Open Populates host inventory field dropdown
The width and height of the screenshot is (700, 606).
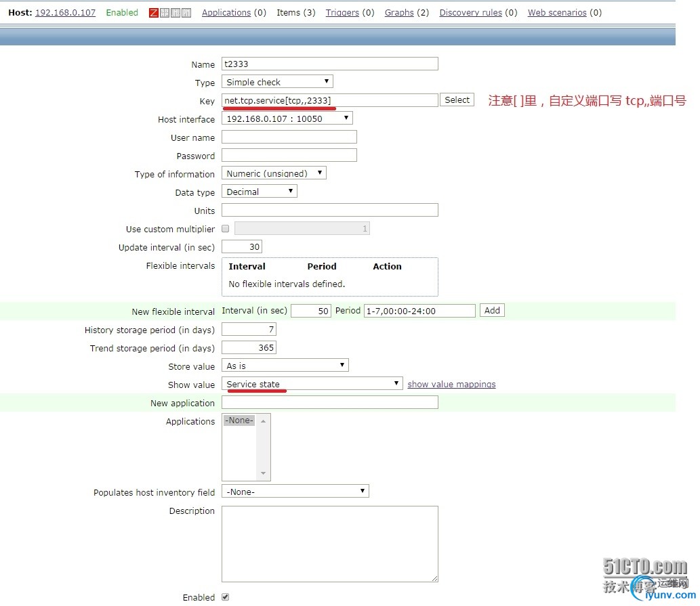(x=295, y=492)
